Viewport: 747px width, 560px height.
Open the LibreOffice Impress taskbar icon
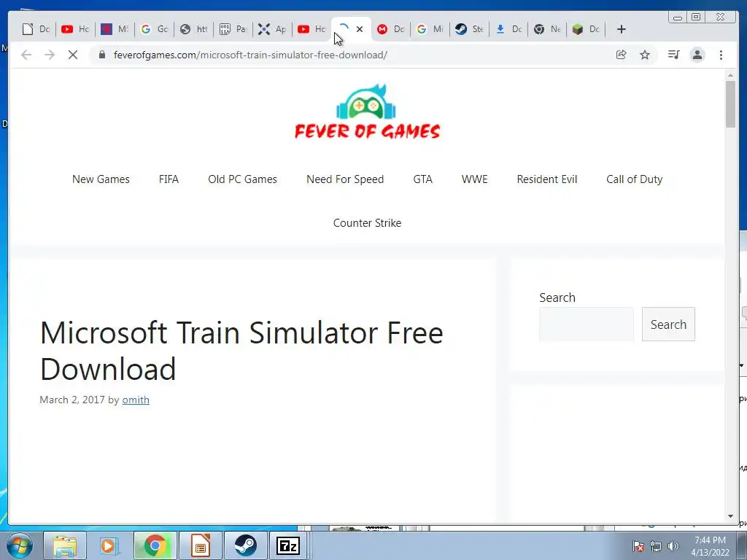pos(201,545)
